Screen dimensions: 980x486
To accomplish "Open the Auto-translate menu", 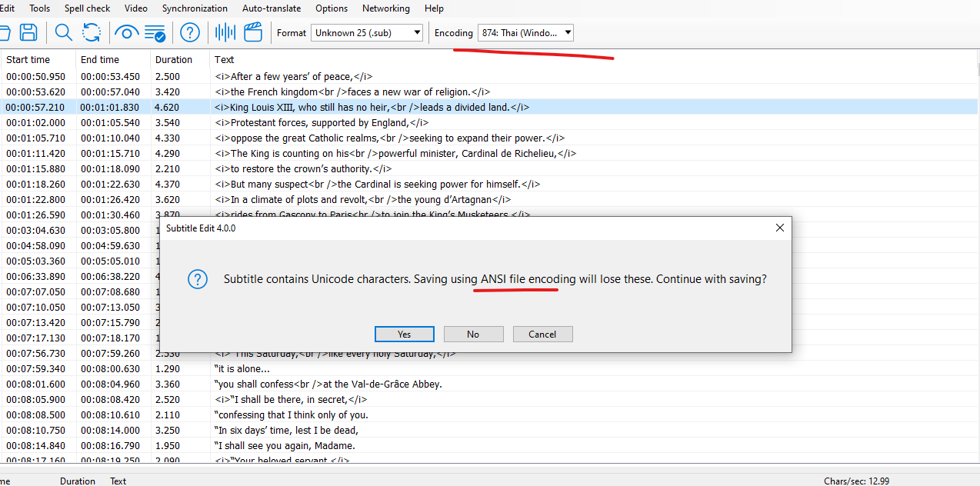I will click(x=271, y=8).
